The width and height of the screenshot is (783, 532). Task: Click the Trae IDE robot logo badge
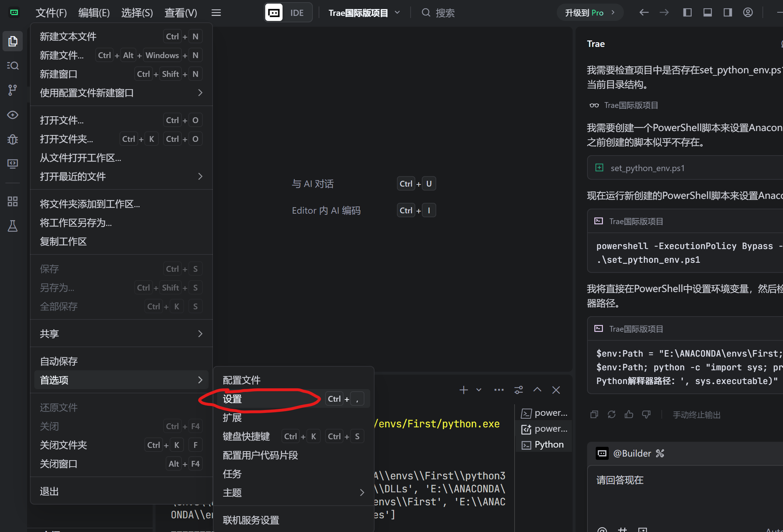click(274, 12)
